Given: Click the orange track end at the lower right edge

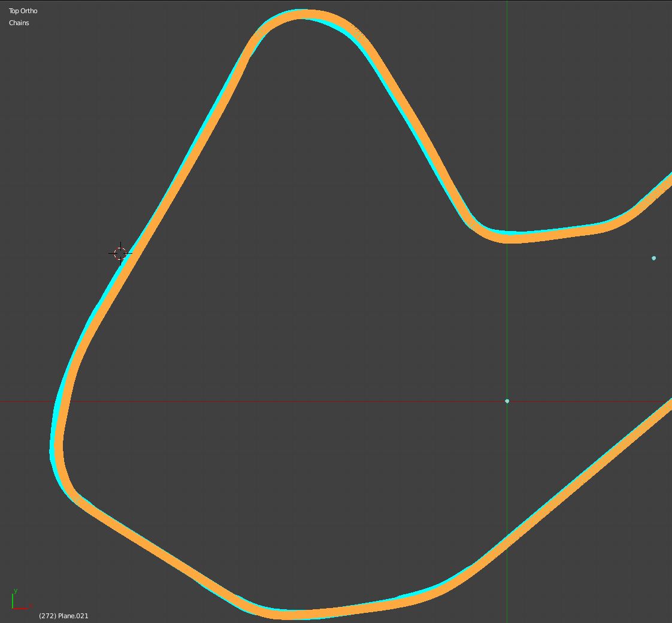Looking at the screenshot, I should [x=667, y=407].
